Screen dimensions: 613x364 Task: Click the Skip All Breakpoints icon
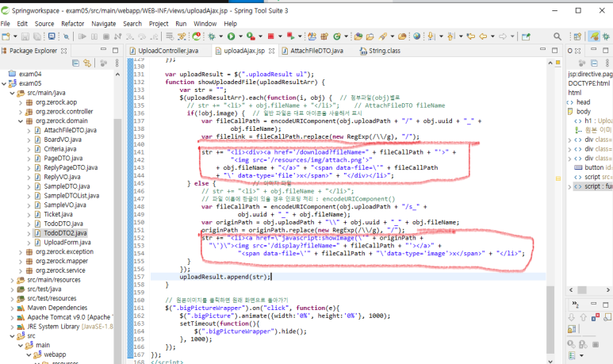(x=67, y=36)
